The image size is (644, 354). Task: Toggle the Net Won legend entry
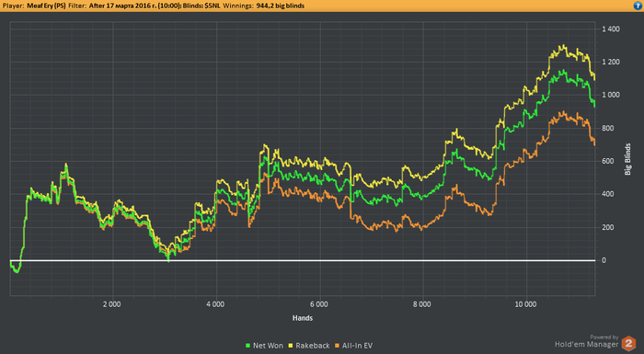pos(264,346)
